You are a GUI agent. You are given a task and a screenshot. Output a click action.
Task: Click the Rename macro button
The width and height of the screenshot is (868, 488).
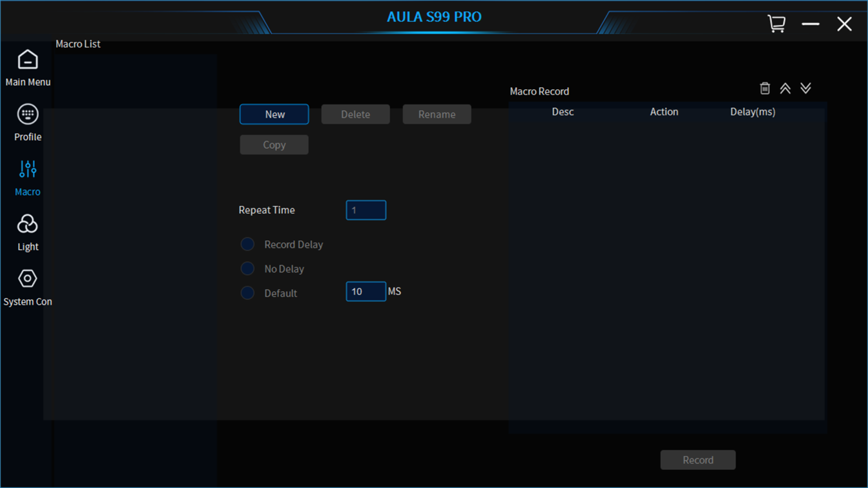click(x=437, y=114)
